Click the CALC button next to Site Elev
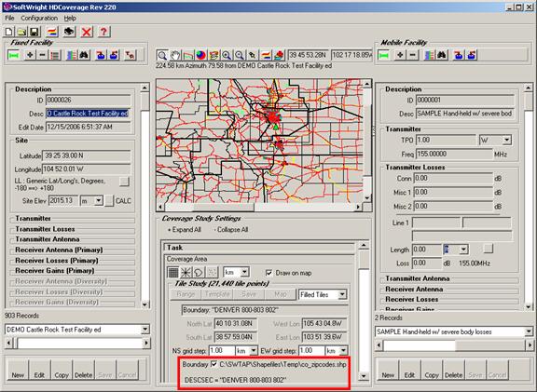This screenshot has width=537, height=392. (109, 200)
